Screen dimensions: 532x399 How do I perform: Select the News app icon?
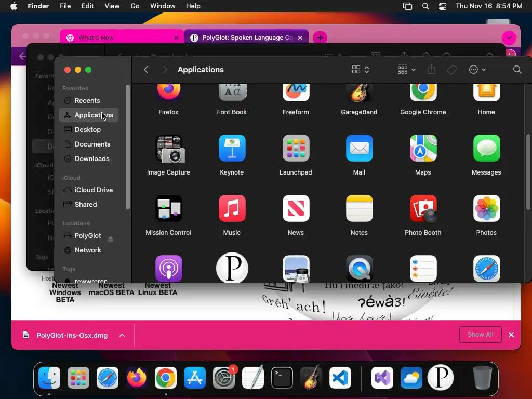coord(296,208)
